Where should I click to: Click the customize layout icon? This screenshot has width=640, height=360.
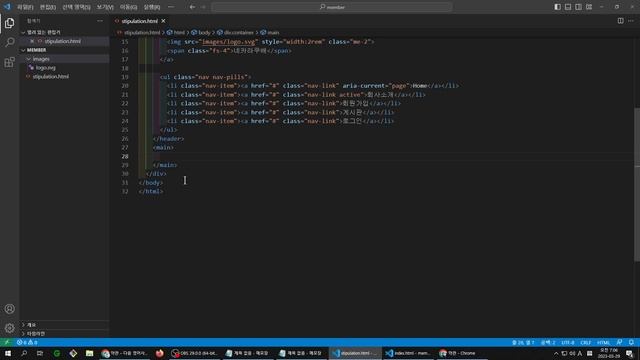coord(589,7)
